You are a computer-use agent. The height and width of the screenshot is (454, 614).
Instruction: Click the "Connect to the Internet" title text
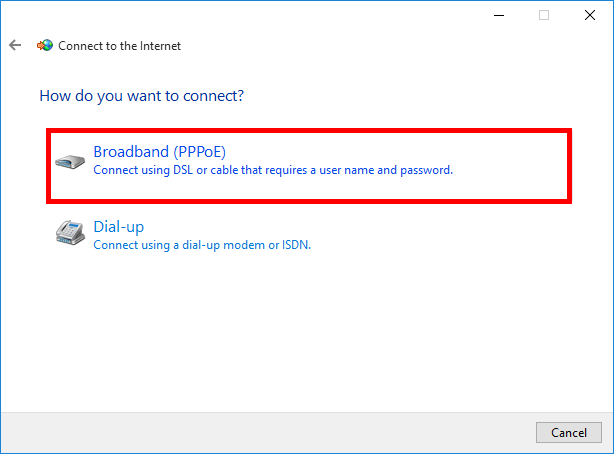pos(120,45)
